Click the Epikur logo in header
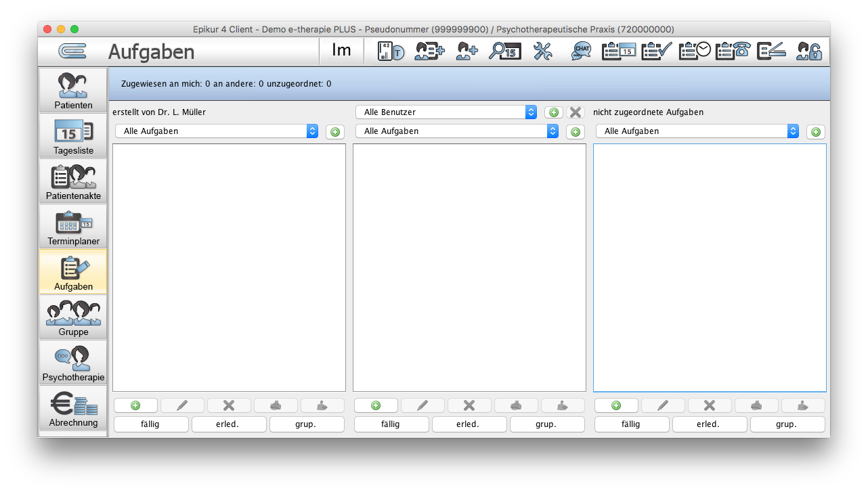Image resolution: width=868 pixels, height=492 pixels. pyautogui.click(x=72, y=51)
